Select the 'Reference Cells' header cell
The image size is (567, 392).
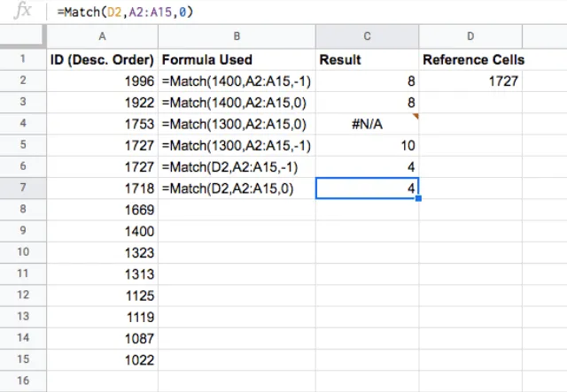[x=470, y=59]
